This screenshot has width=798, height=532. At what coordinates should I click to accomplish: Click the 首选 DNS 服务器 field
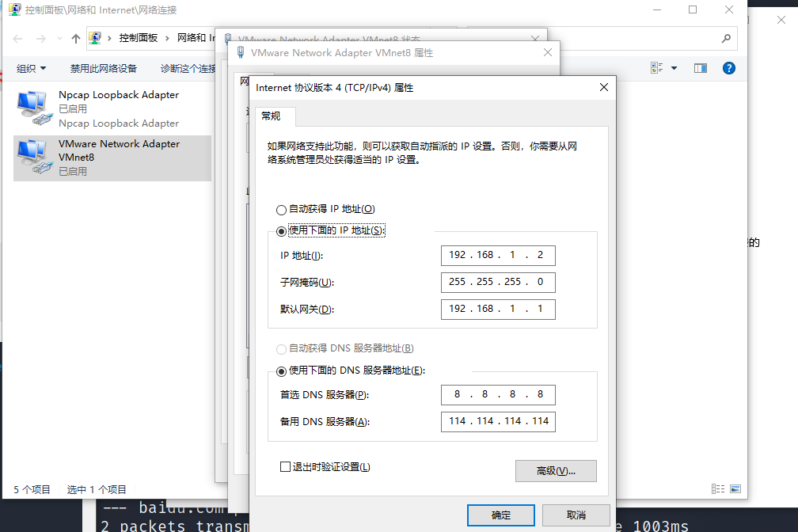click(x=498, y=395)
